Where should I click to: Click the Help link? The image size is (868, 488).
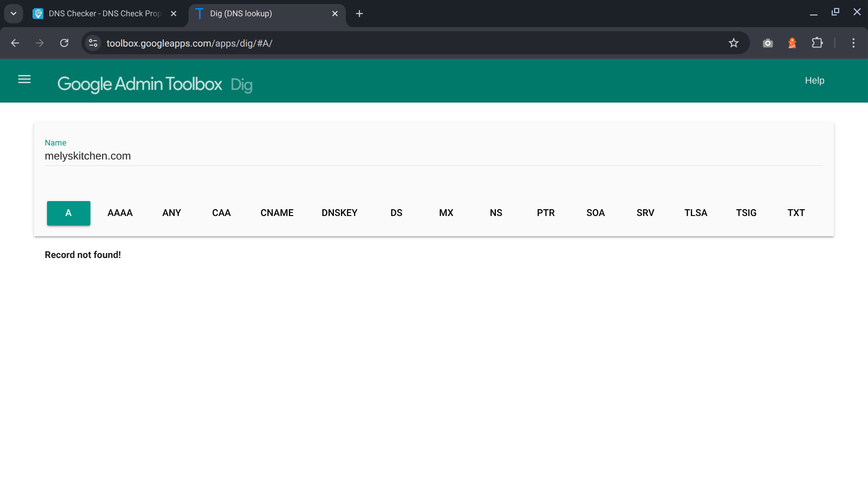coord(814,80)
